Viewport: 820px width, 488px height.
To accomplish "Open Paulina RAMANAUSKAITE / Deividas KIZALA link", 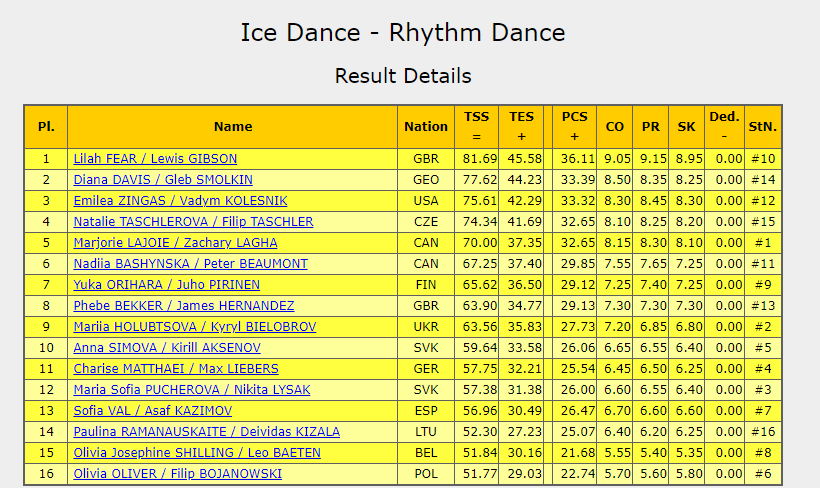I will pyautogui.click(x=206, y=432).
